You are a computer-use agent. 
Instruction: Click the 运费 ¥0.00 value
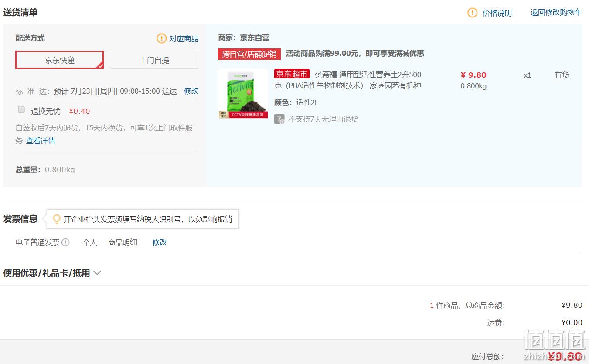572,323
